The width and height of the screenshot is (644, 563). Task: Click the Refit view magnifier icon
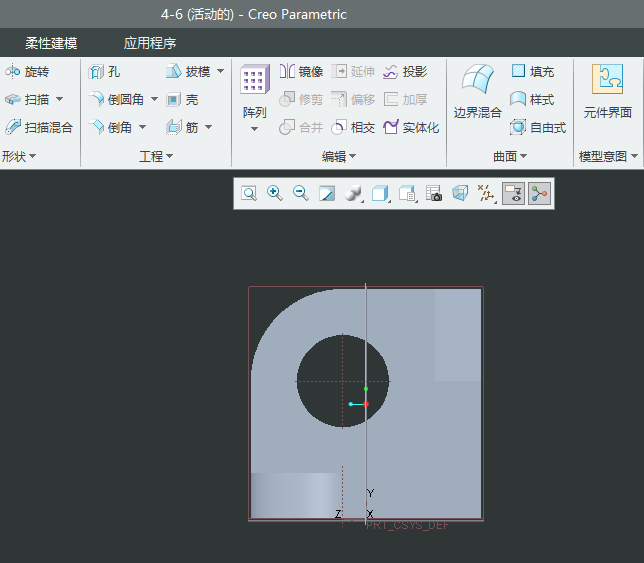(249, 193)
